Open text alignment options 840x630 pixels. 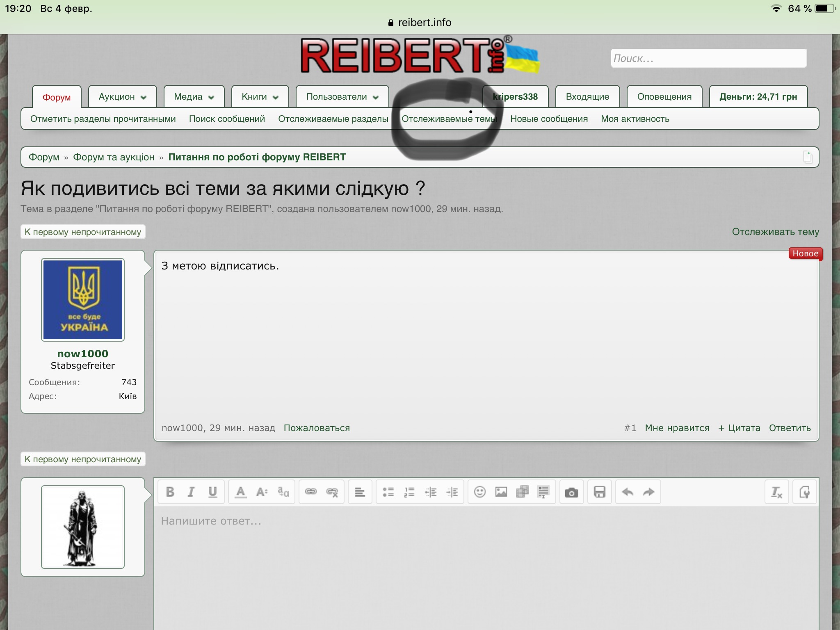[x=360, y=492]
